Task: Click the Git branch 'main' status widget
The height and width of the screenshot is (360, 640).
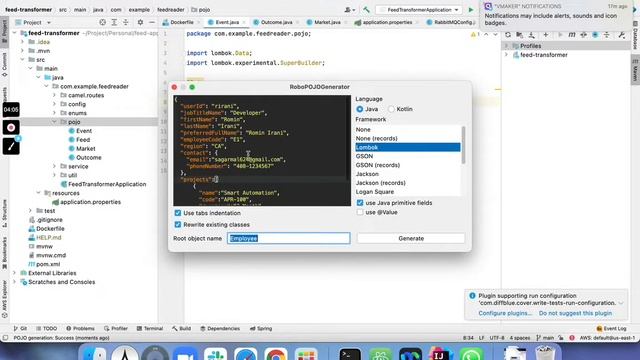Action: [545, 338]
